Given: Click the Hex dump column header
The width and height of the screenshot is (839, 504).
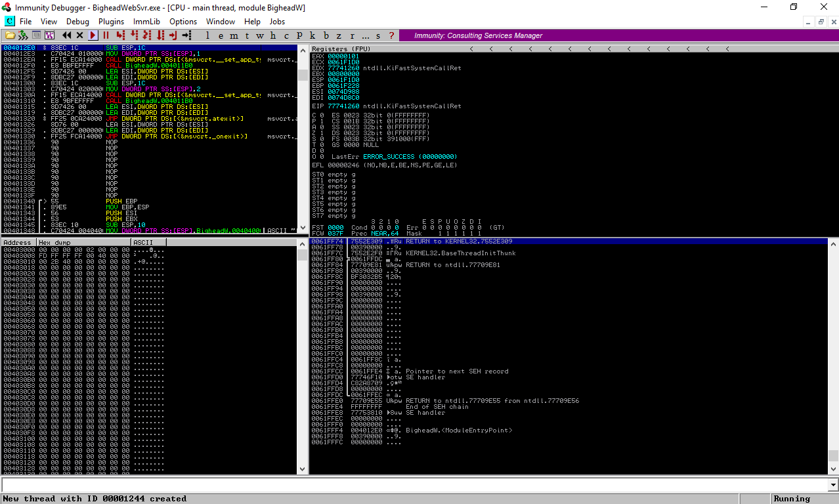Looking at the screenshot, I should [x=83, y=242].
